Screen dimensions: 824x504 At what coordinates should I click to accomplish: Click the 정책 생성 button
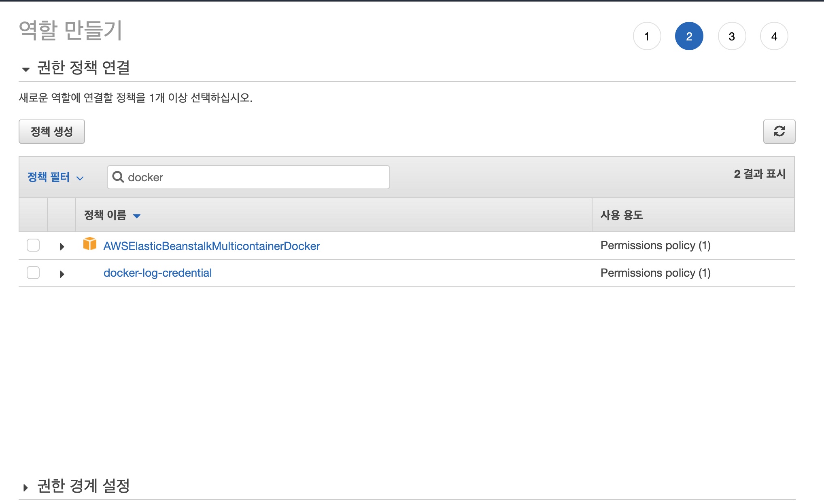point(52,131)
